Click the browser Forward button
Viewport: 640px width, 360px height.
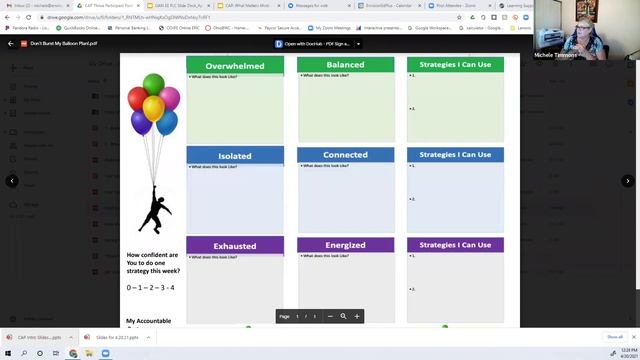point(18,18)
